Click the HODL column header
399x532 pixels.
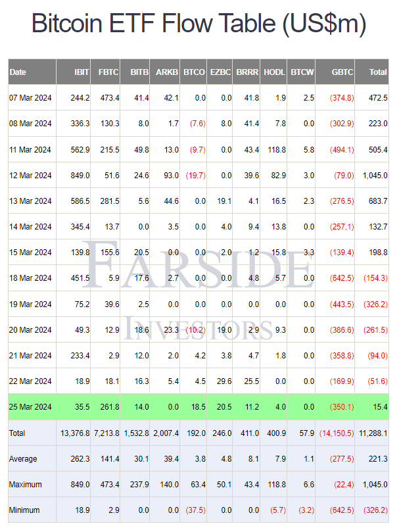[273, 72]
